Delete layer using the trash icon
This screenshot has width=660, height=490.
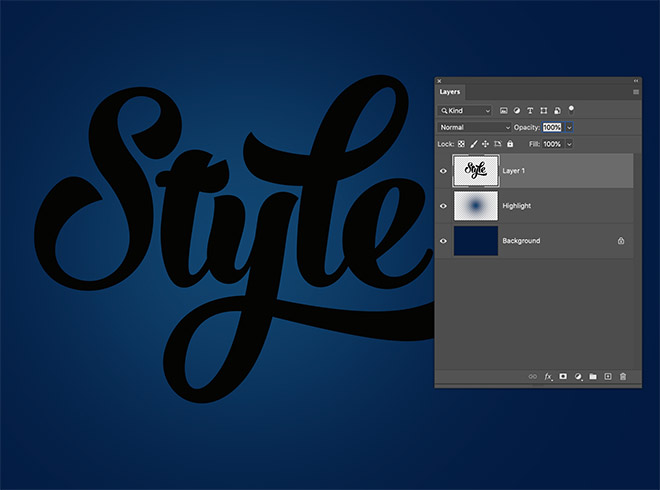coord(623,377)
